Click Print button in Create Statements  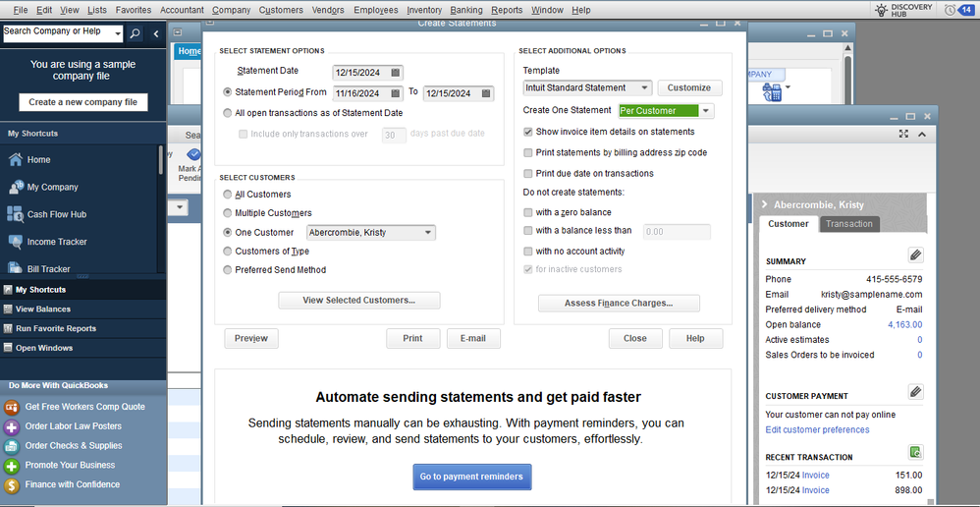click(x=412, y=338)
